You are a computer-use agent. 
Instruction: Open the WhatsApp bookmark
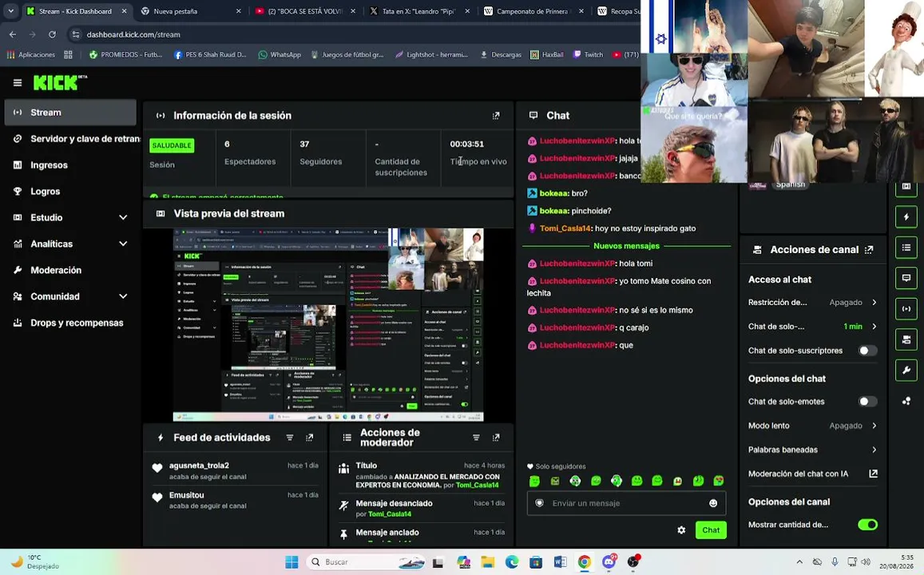point(280,55)
